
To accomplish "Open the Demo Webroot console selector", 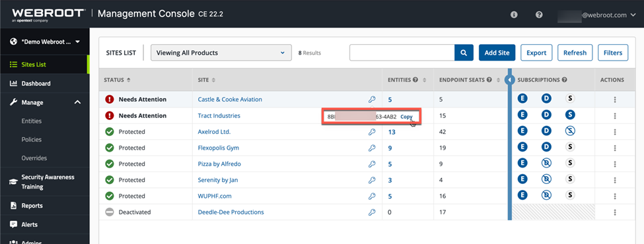I will point(45,42).
